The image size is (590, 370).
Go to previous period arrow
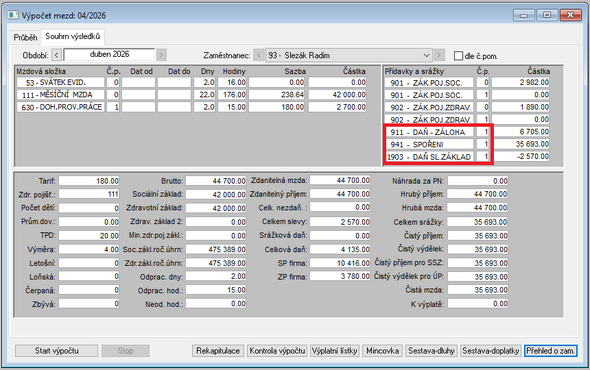(x=56, y=55)
